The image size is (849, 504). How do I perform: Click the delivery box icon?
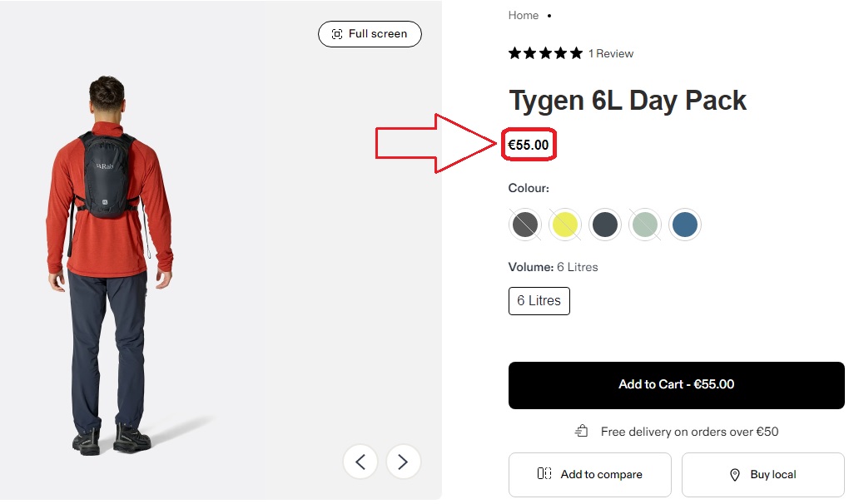point(582,432)
